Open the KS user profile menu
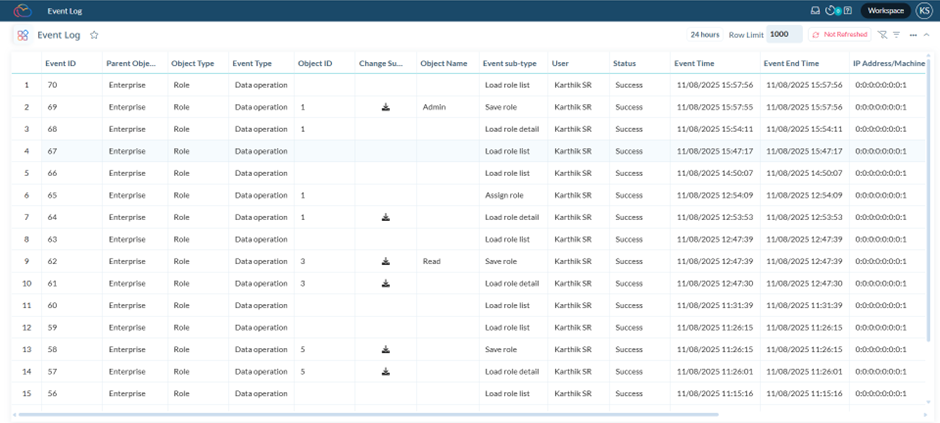940x423 pixels. [924, 11]
